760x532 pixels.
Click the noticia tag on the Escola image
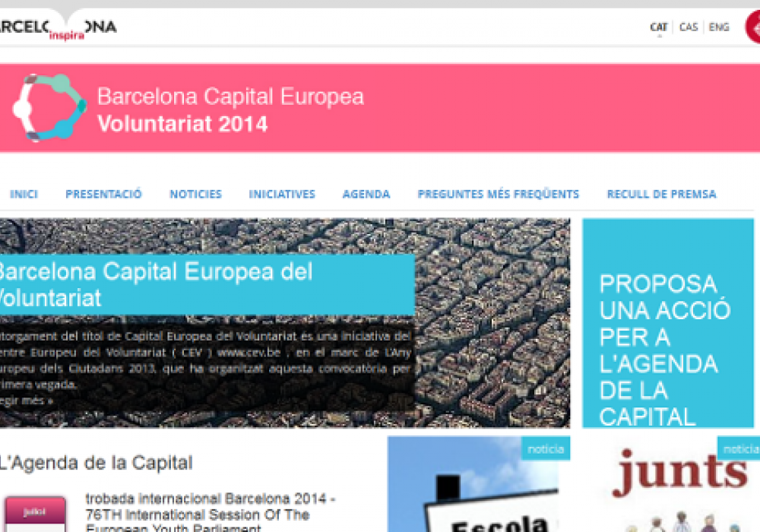tap(546, 448)
